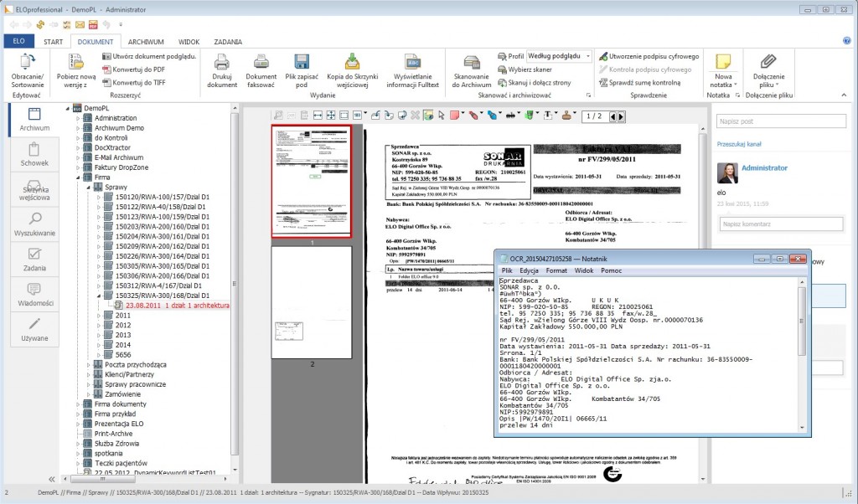This screenshot has width=858, height=504.
Task: Click Skanowanie do Archiwum scanner icon
Action: coord(471,62)
